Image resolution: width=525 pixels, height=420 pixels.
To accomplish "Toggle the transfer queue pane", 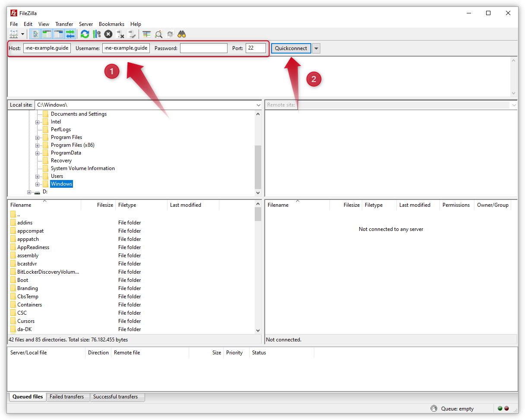I will [71, 34].
